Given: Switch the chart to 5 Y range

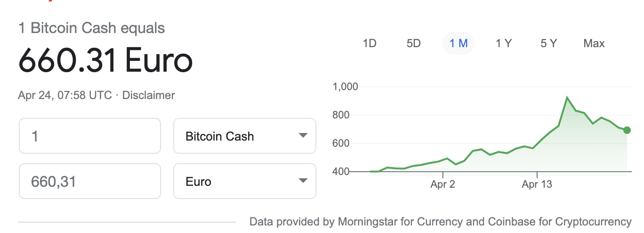Looking at the screenshot, I should click(x=549, y=43).
